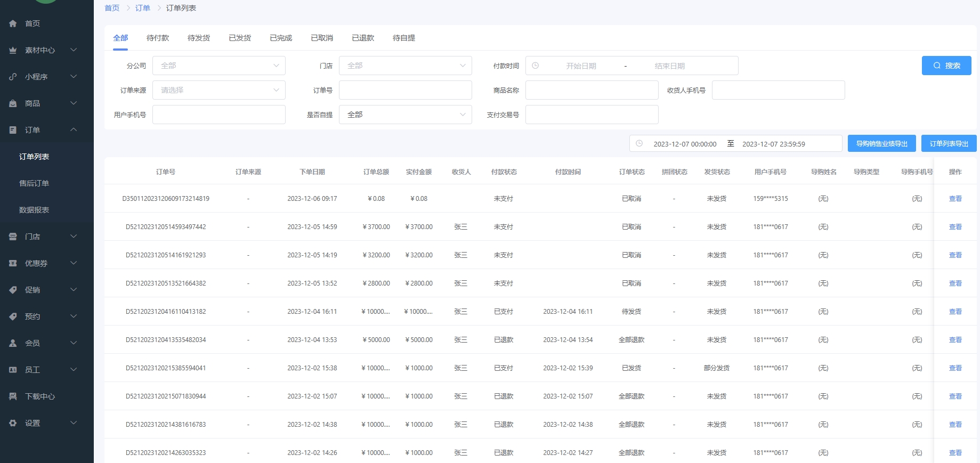This screenshot has width=980, height=463.
Task: Click the tag icon beside 预约
Action: (x=13, y=316)
